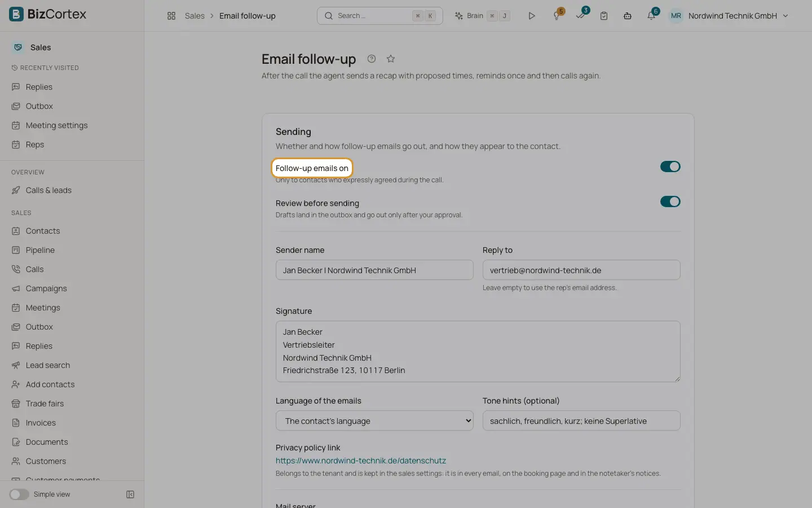Open the lightbulb tips icon with badge 5

(x=557, y=16)
